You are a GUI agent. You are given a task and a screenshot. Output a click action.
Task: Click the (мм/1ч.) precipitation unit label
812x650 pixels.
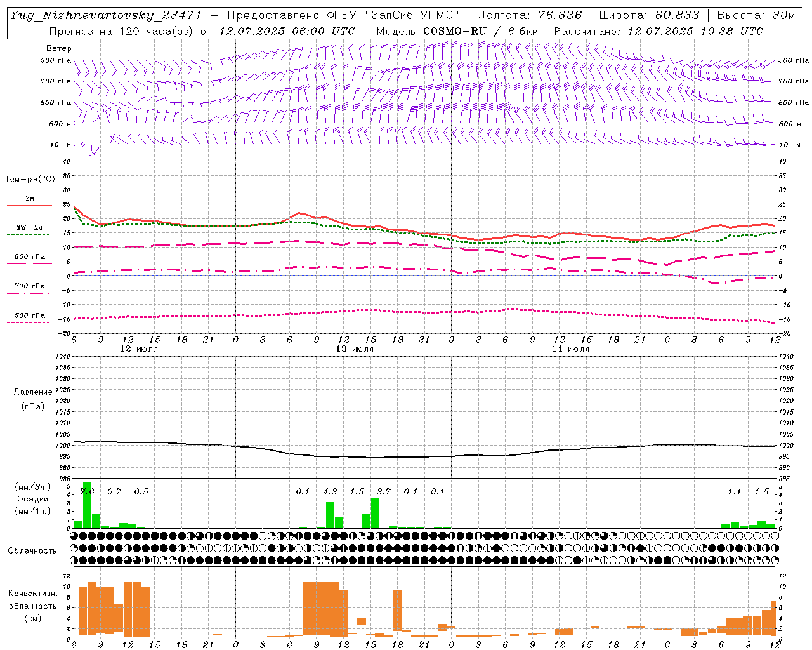click(x=33, y=511)
